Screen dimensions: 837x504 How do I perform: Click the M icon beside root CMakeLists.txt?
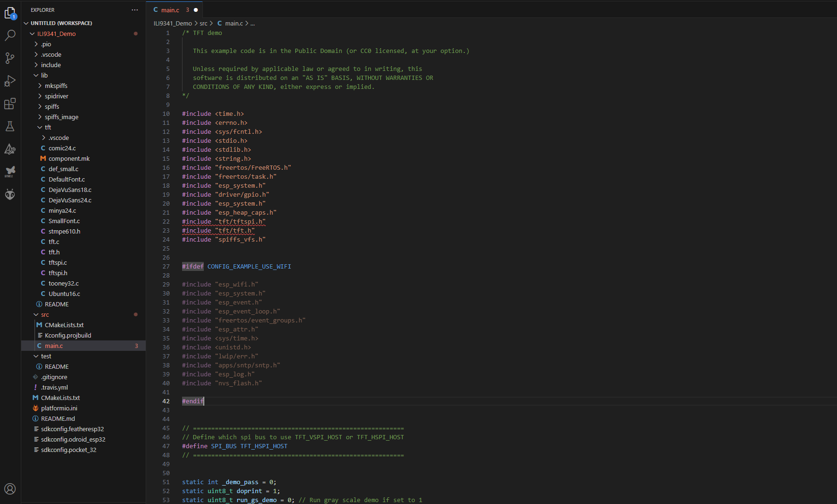tap(35, 398)
